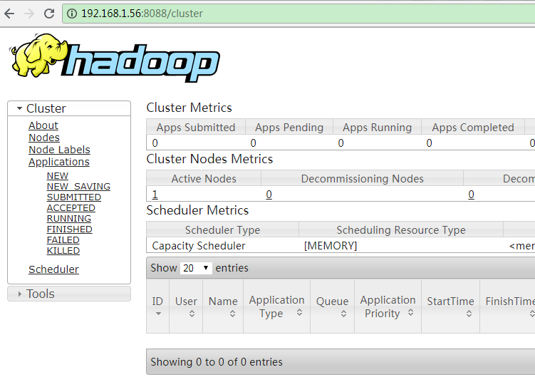Open the About cluster link
Viewport: 535px width, 392px height.
(x=43, y=125)
